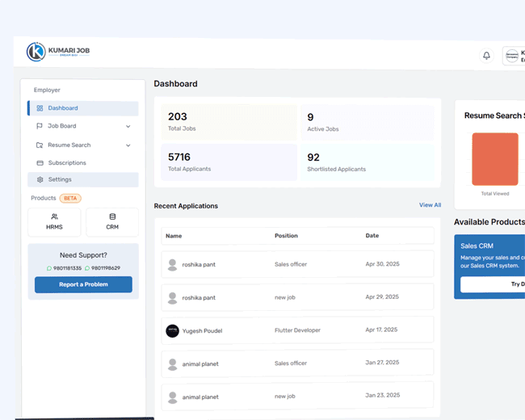Image resolution: width=525 pixels, height=420 pixels.
Task: Open roshika pant's Sales officer application
Action: (297, 264)
